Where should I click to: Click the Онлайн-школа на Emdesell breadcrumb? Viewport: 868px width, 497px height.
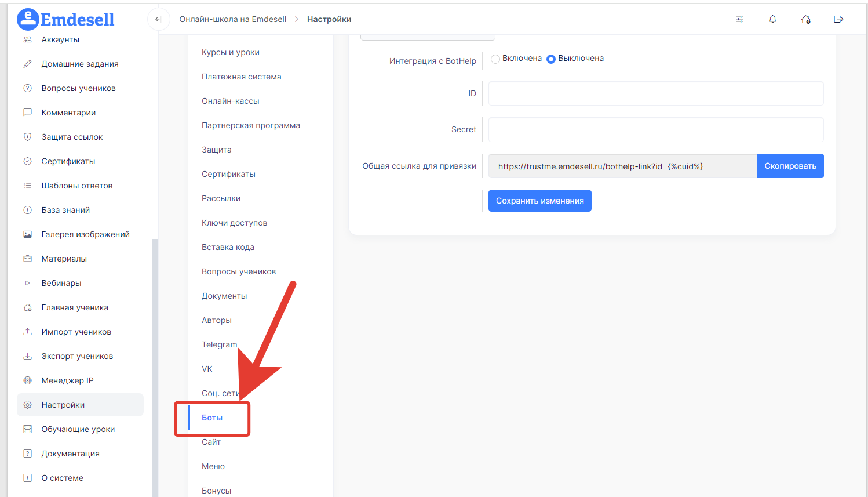point(232,19)
